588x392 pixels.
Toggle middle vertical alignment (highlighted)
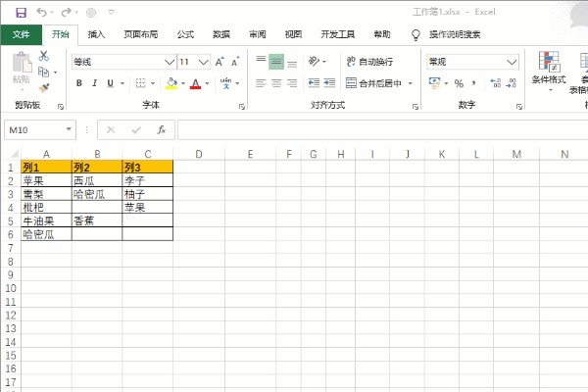[276, 62]
